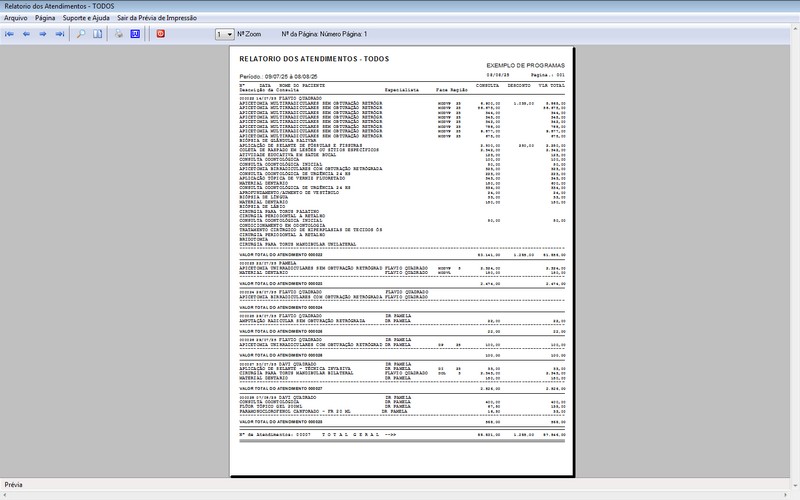The height and width of the screenshot is (500, 800).
Task: Click the vertical scrollbar down arrow
Action: pyautogui.click(x=795, y=485)
